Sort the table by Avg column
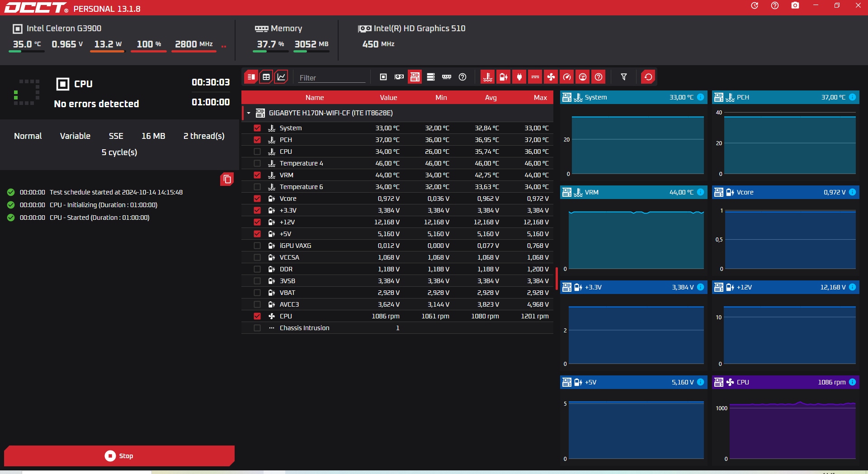 tap(491, 98)
